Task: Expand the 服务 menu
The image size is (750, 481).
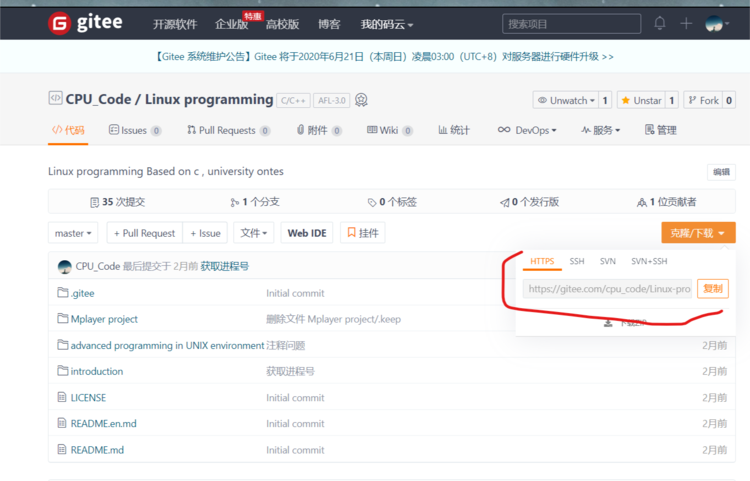Action: click(x=601, y=130)
